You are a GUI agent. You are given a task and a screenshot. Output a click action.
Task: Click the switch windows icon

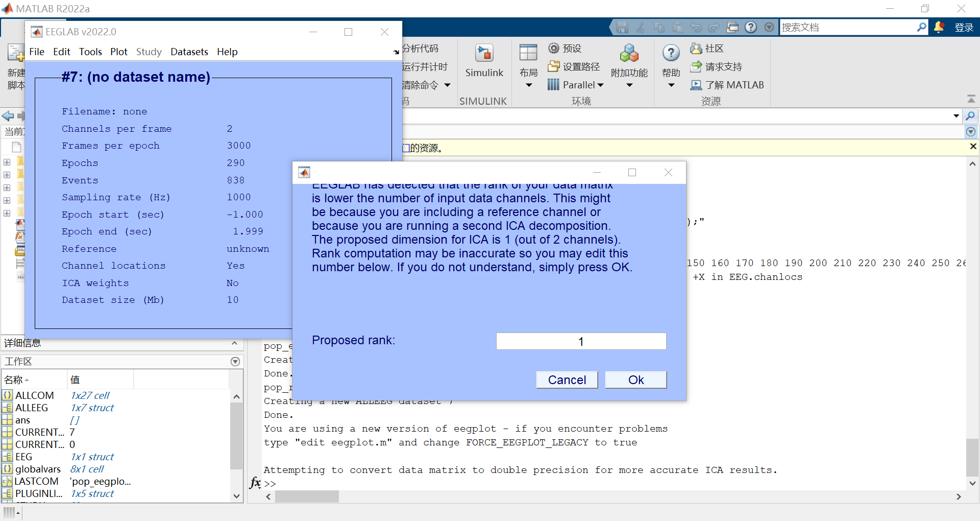pyautogui.click(x=732, y=28)
